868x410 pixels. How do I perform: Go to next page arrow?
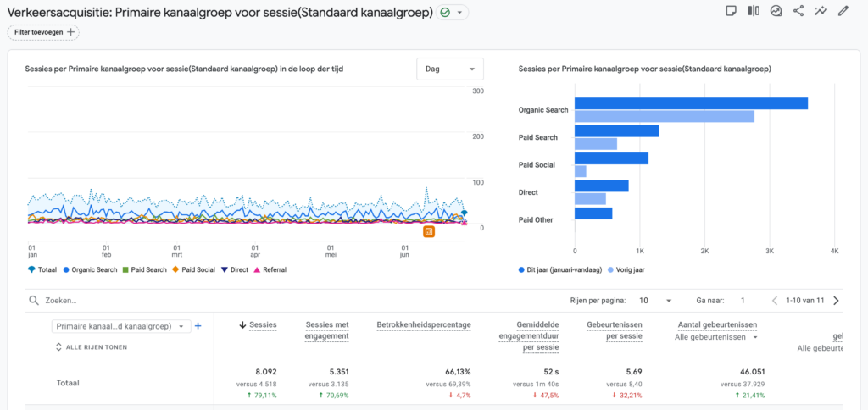click(x=836, y=301)
